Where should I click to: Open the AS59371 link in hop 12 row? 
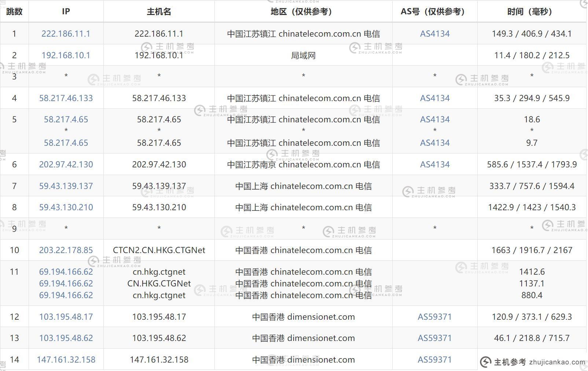[x=435, y=317]
